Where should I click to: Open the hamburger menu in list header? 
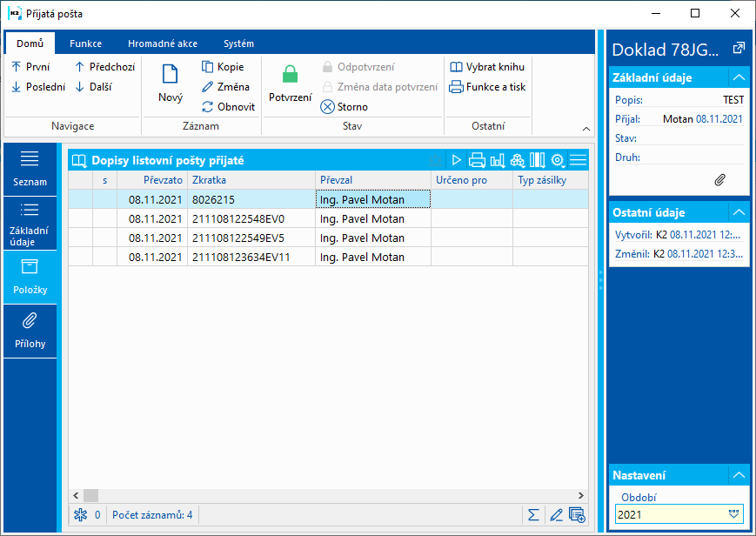coord(578,160)
